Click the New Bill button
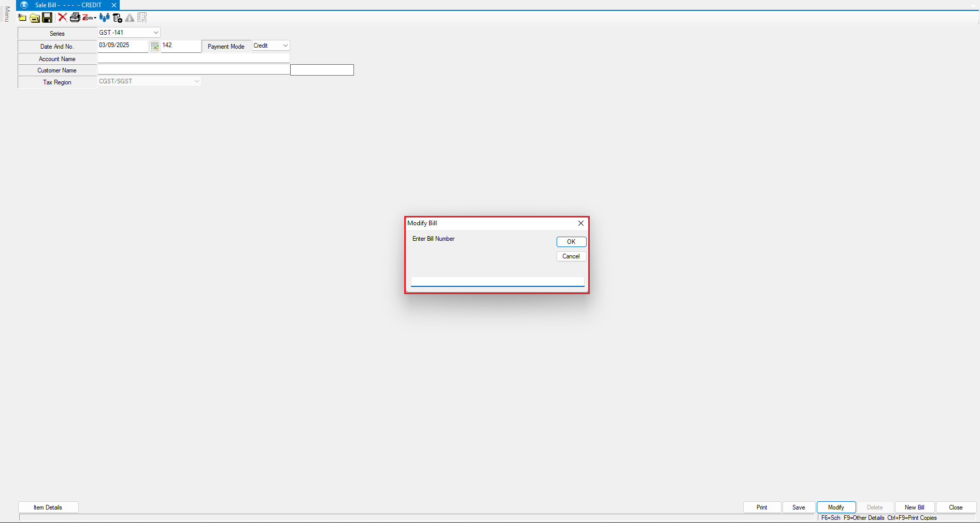The image size is (980, 523). pos(914,507)
